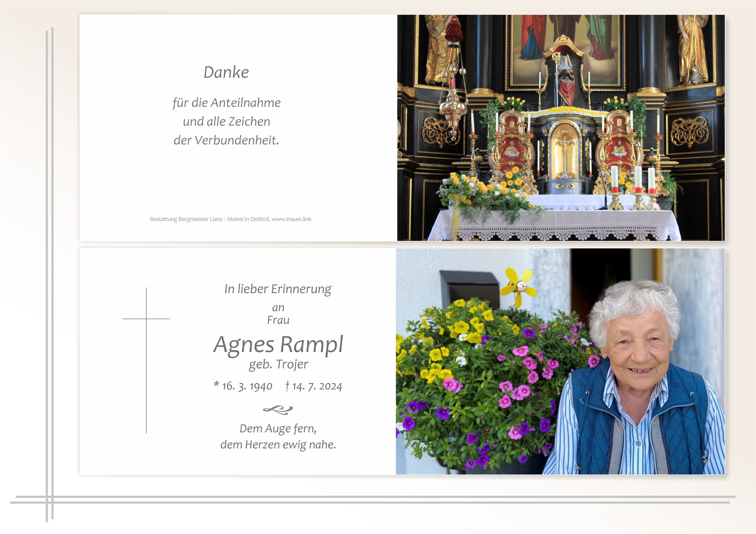
Task: Click the church altar photograph
Action: [x=561, y=128]
